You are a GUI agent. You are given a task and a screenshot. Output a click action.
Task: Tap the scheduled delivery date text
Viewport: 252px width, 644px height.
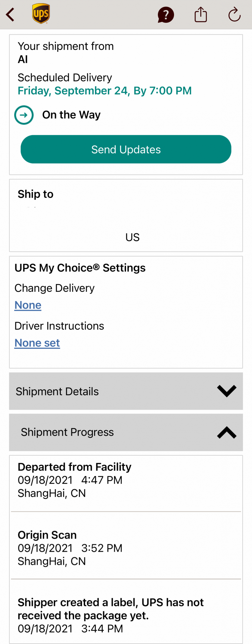pos(105,91)
